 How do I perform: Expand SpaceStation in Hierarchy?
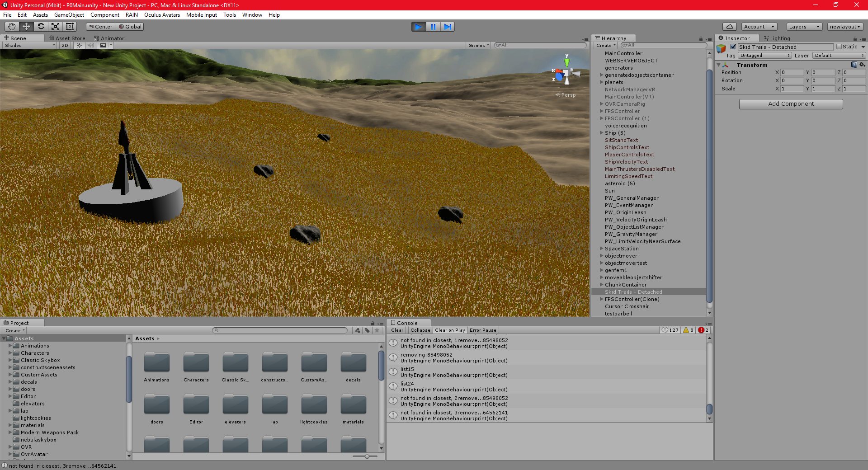tap(601, 249)
